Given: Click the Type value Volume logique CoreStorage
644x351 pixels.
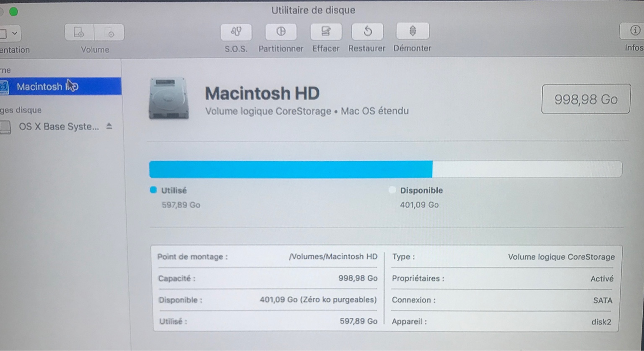Looking at the screenshot, I should click(x=561, y=257).
